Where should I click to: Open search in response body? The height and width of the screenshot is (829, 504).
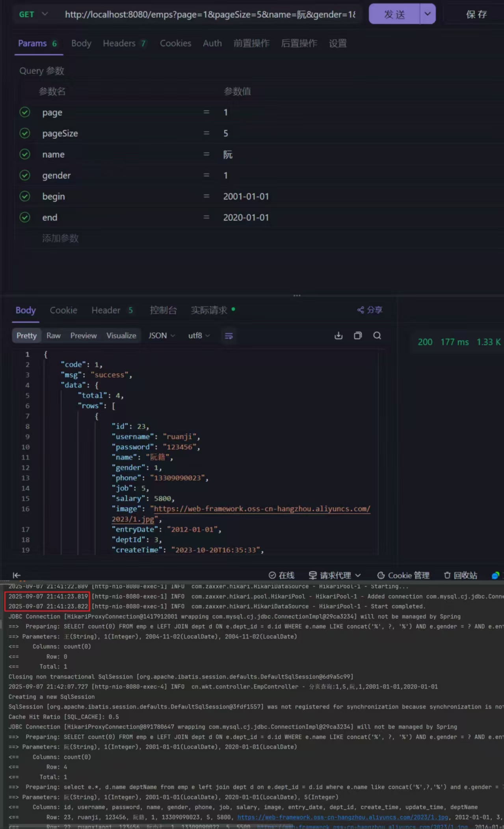(377, 335)
